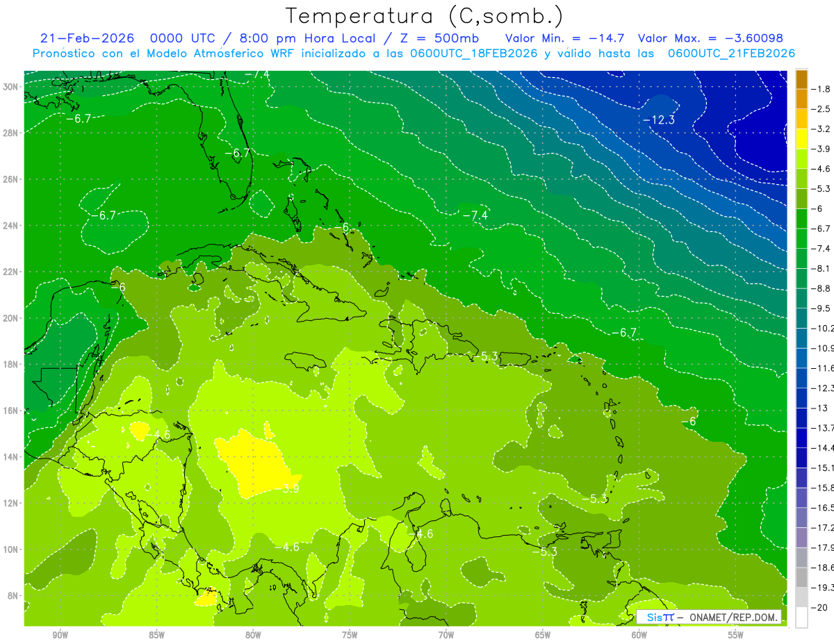
Task: Click the "ONAMET/REP.DOM." credit label
Action: (734, 617)
